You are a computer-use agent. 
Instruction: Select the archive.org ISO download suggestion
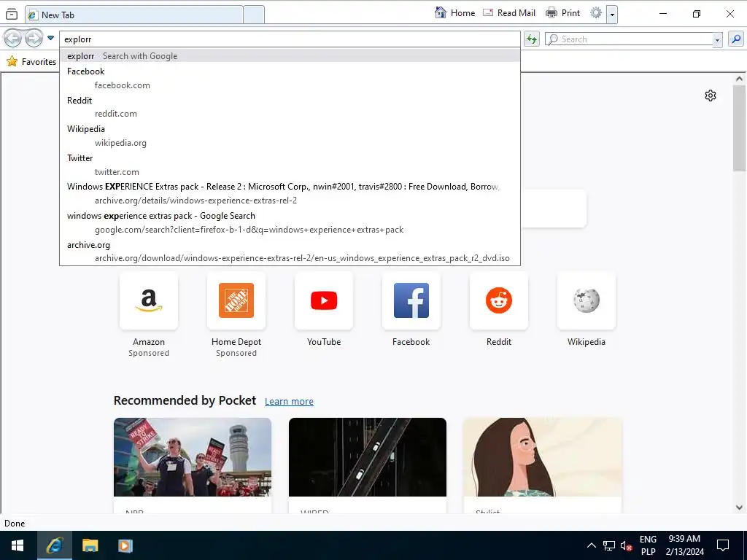point(290,252)
